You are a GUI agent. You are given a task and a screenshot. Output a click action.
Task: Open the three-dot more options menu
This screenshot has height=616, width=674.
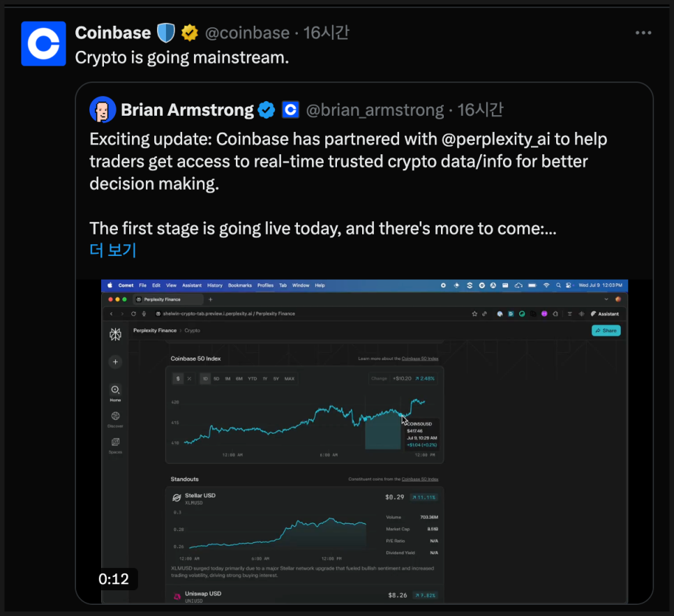point(643,33)
